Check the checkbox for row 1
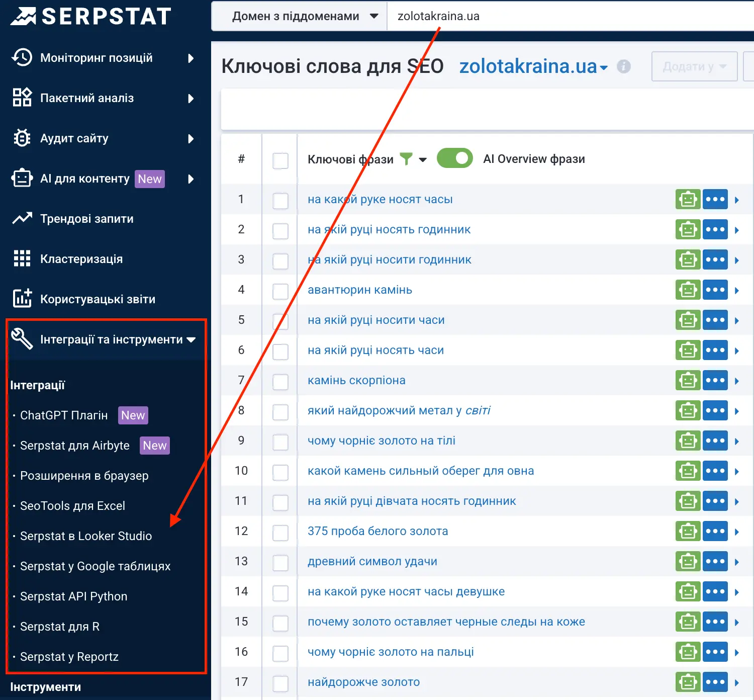The image size is (754, 700). pos(280,201)
